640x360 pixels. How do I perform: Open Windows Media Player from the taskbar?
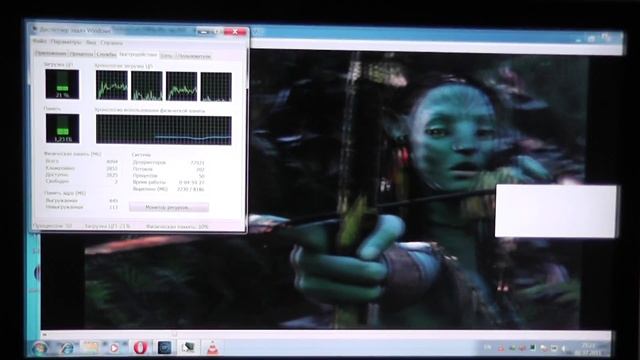coord(115,347)
